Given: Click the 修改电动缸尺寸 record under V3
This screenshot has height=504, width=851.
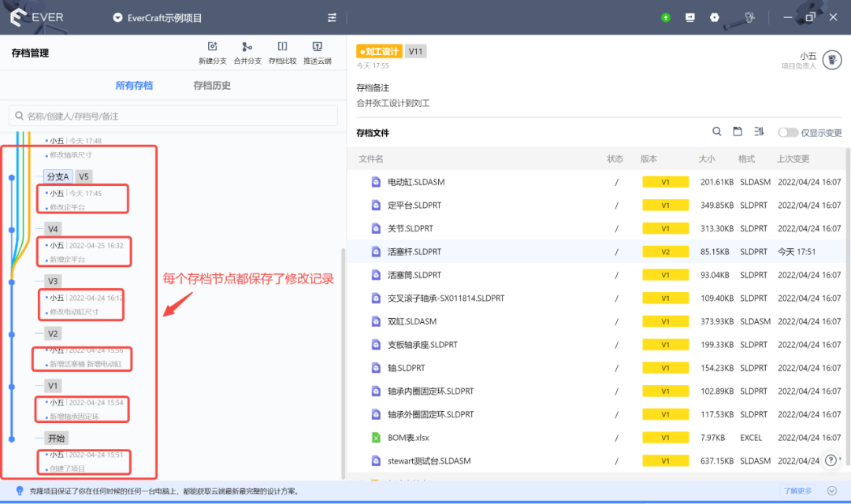Looking at the screenshot, I should [x=74, y=313].
